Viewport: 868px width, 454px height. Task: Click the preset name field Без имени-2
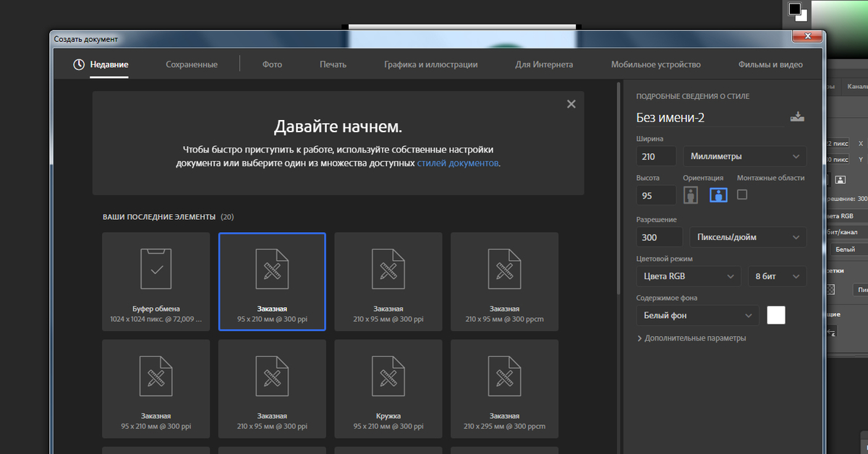pyautogui.click(x=709, y=118)
